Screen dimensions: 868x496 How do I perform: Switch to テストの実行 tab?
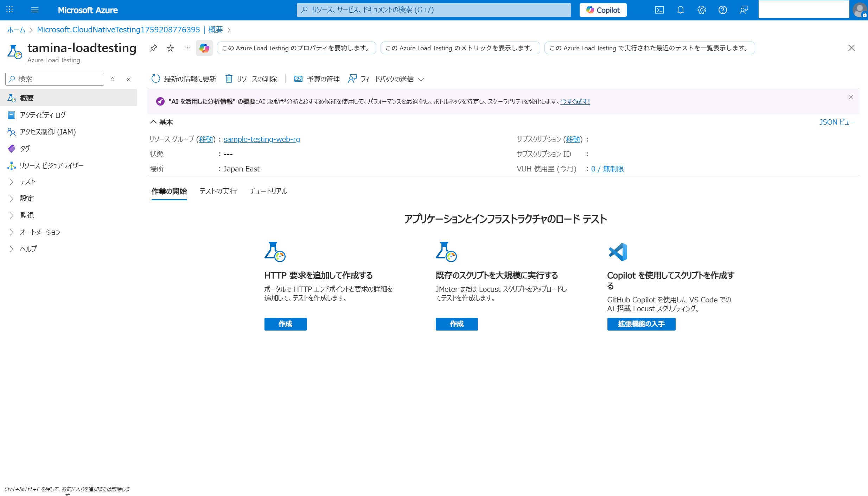coord(218,191)
